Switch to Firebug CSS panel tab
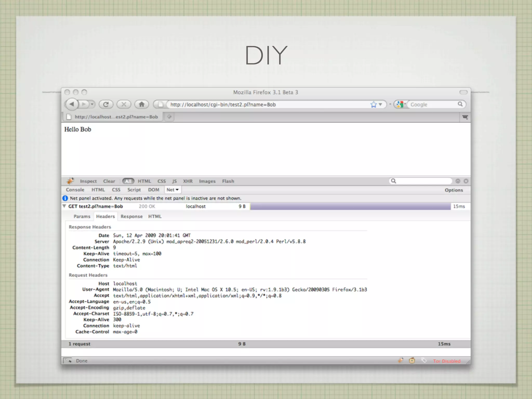532x399 pixels. point(116,190)
